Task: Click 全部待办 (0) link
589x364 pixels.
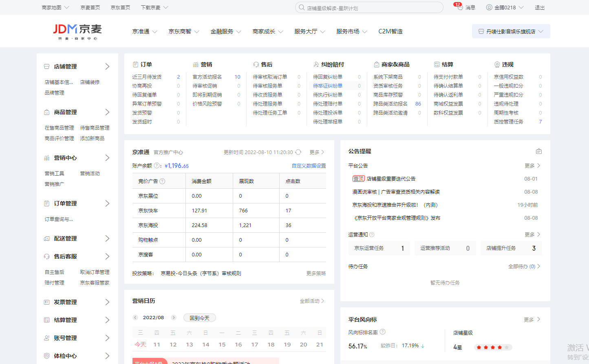Action: pos(524,266)
